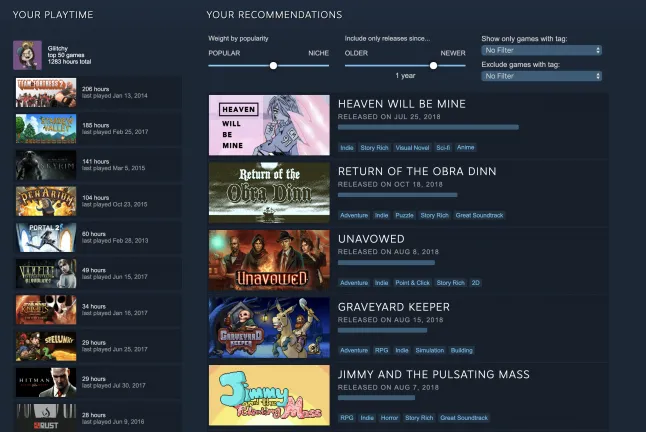
Task: Select Great Soundtrack tag on Jimmy
Action: pos(464,418)
